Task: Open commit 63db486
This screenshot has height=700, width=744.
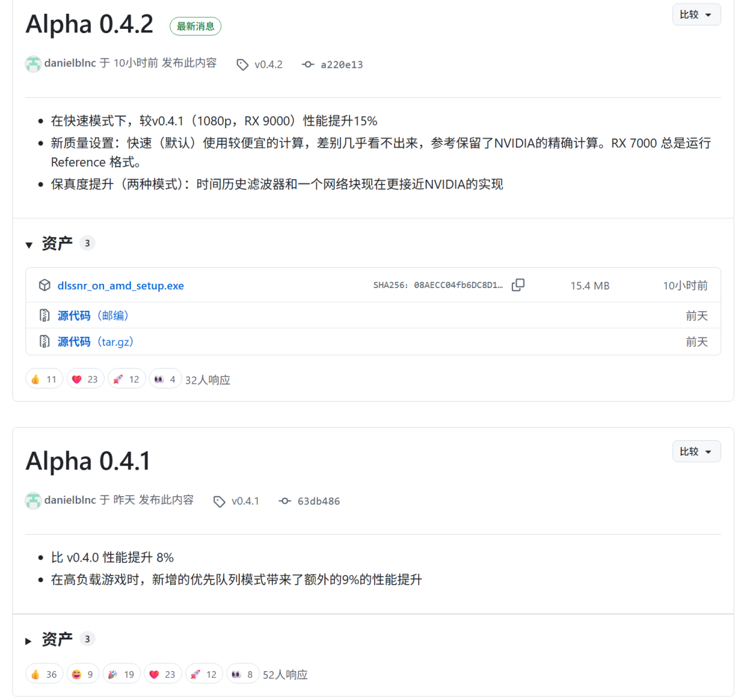Action: pos(318,501)
